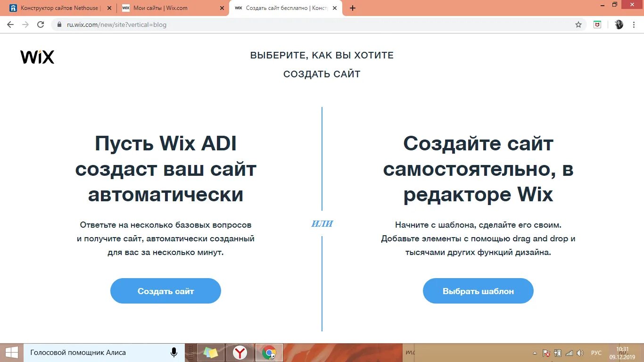Open Chrome from the taskbar

point(269,353)
